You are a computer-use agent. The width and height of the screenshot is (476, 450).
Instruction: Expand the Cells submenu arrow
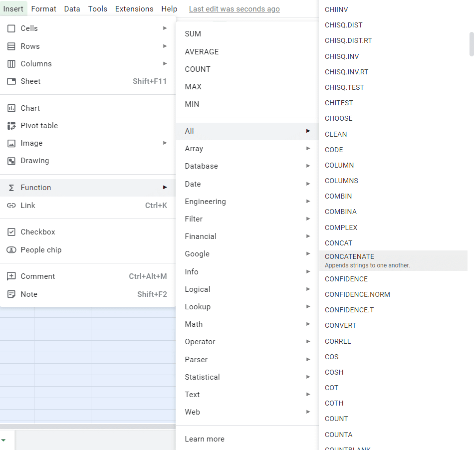[165, 28]
